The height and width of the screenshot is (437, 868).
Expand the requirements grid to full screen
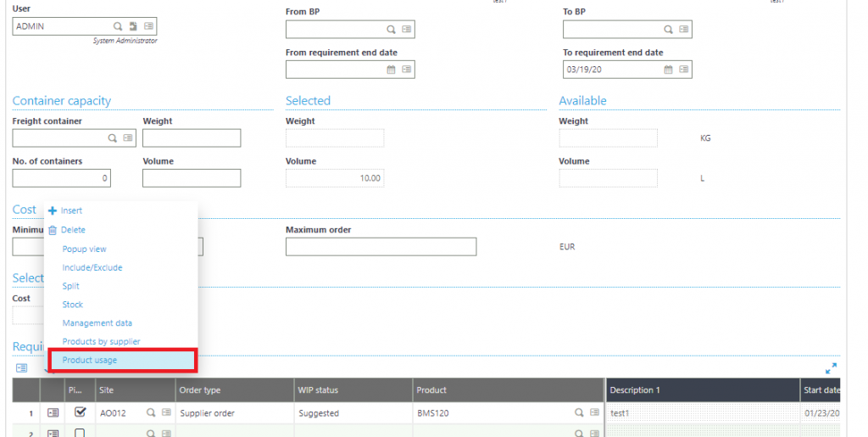tap(831, 368)
